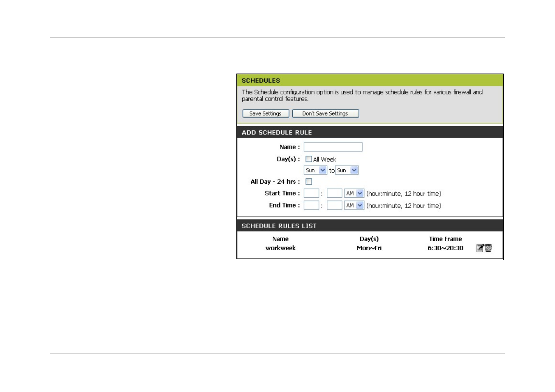Image resolution: width=555 pixels, height=392 pixels.
Task: Open Start Time AM/PM dropdown
Action: pyautogui.click(x=354, y=194)
